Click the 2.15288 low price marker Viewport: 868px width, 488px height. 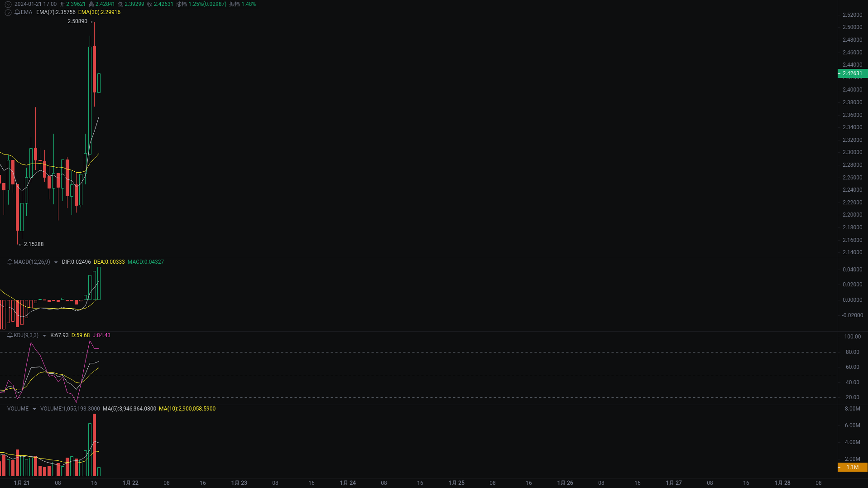(34, 244)
